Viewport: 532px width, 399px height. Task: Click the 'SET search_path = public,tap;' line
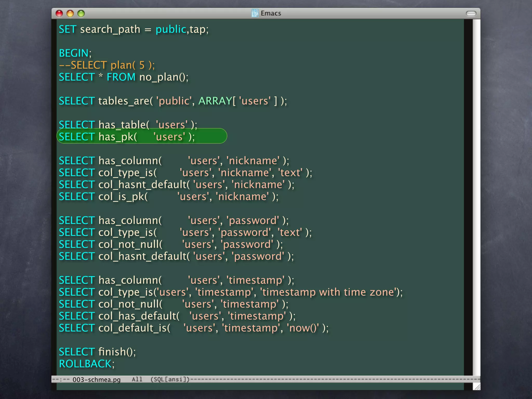coord(134,29)
